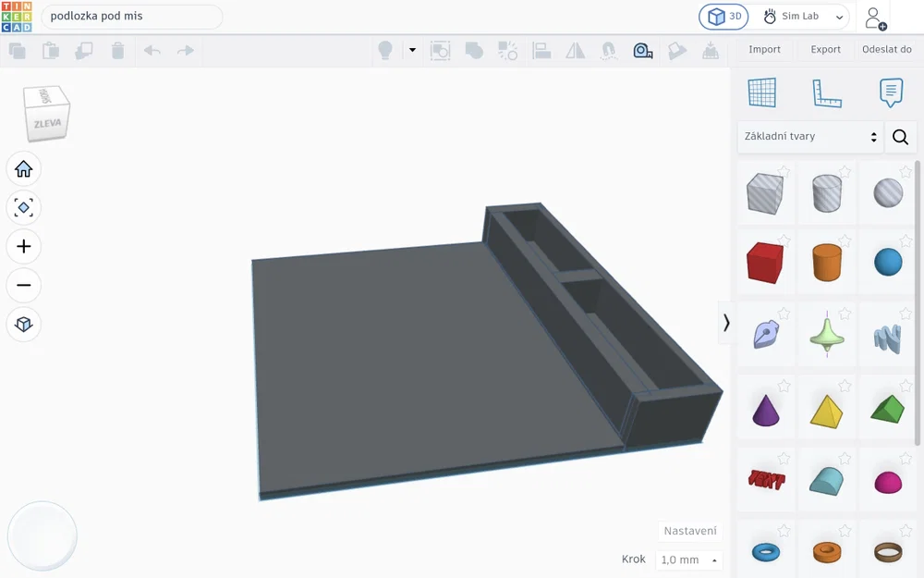Select the red box shape
The height and width of the screenshot is (578, 924).
pyautogui.click(x=764, y=263)
